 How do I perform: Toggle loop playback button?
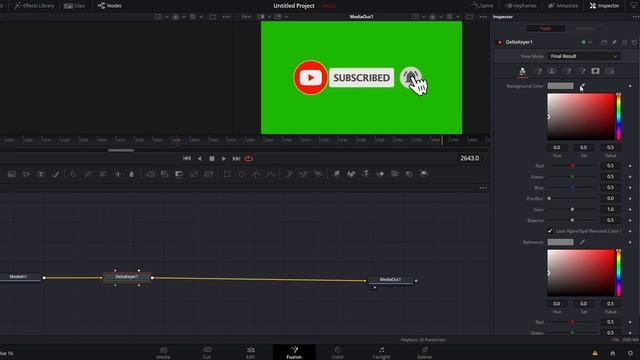click(249, 158)
